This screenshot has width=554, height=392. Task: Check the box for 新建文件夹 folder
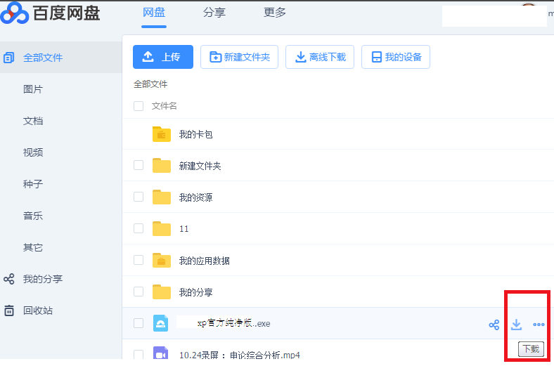[138, 166]
